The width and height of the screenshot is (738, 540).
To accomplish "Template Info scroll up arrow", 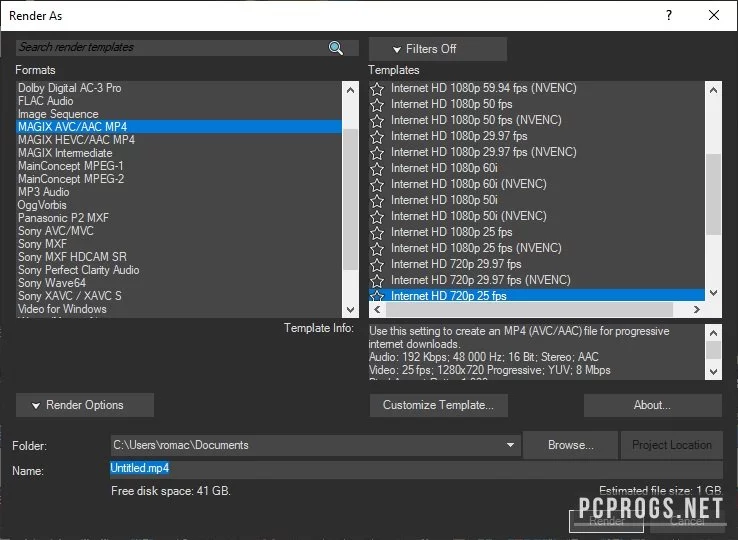I will 714,333.
